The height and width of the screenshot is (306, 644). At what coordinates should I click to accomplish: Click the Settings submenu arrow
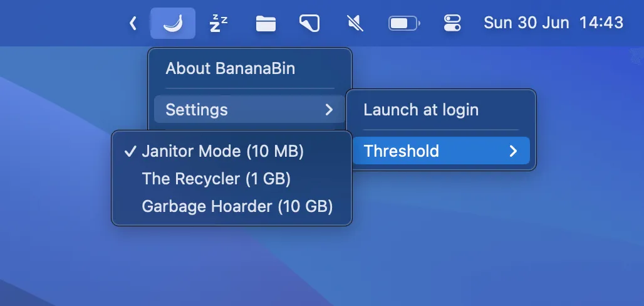click(x=329, y=110)
